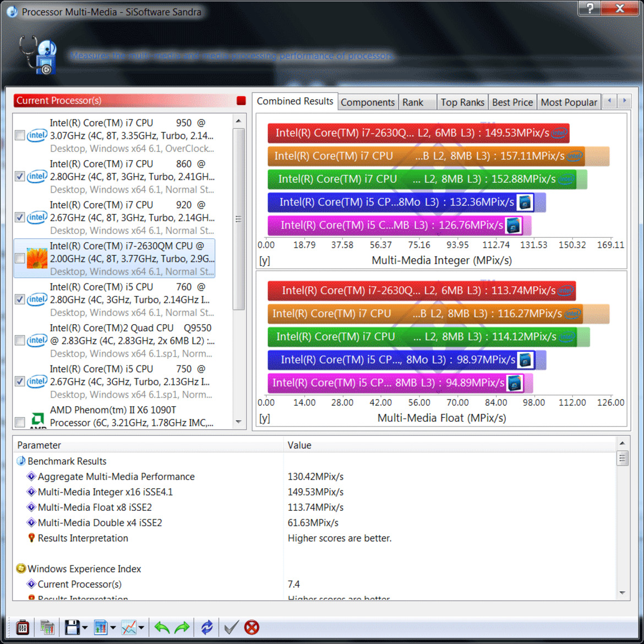Image resolution: width=644 pixels, height=644 pixels.
Task: Open the save icon dropdown arrow
Action: pos(85,627)
